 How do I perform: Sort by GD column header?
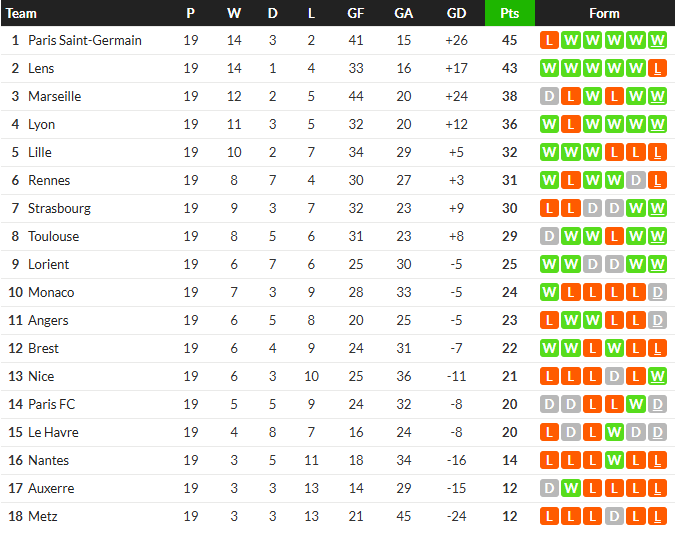pyautogui.click(x=456, y=13)
